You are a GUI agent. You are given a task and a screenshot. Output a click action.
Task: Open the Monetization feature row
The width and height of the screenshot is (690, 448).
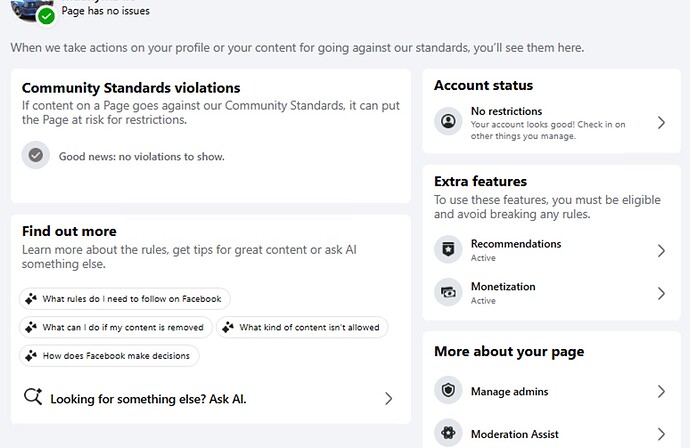point(551,293)
